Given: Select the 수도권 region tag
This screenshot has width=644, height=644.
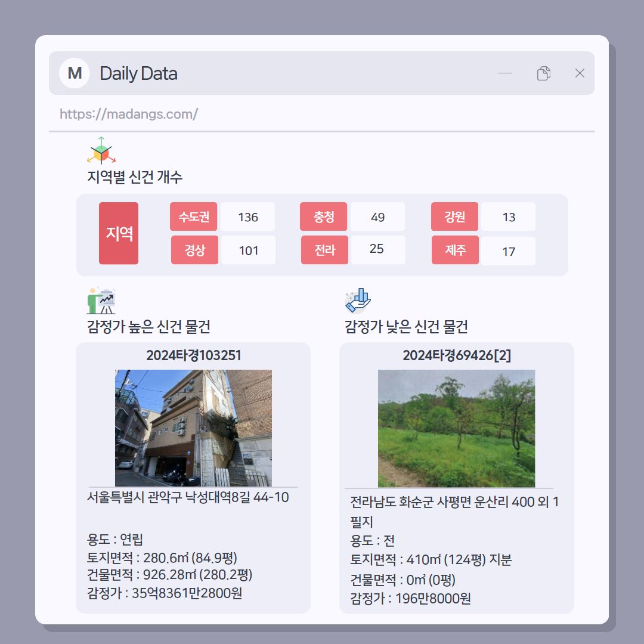Looking at the screenshot, I should (x=193, y=216).
